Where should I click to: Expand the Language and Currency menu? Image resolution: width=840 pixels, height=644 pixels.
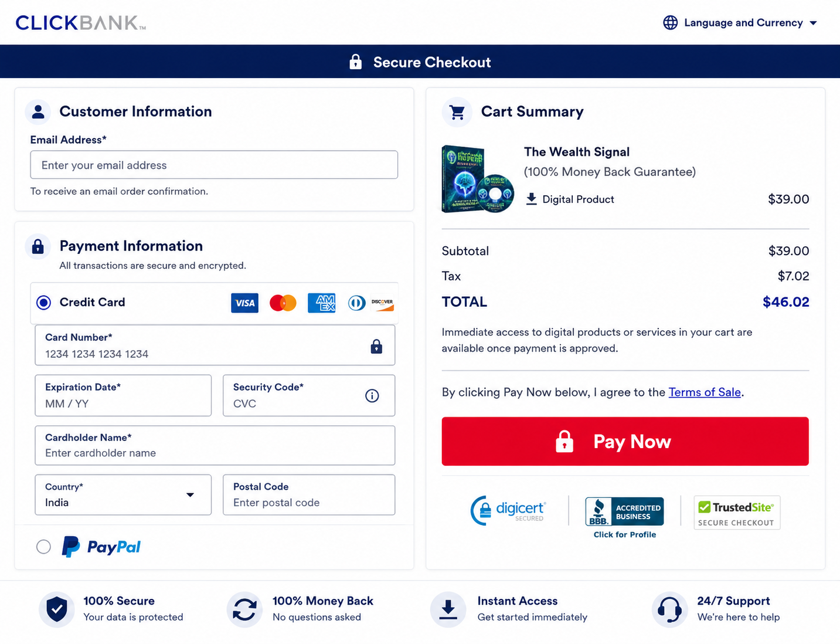[x=740, y=23]
